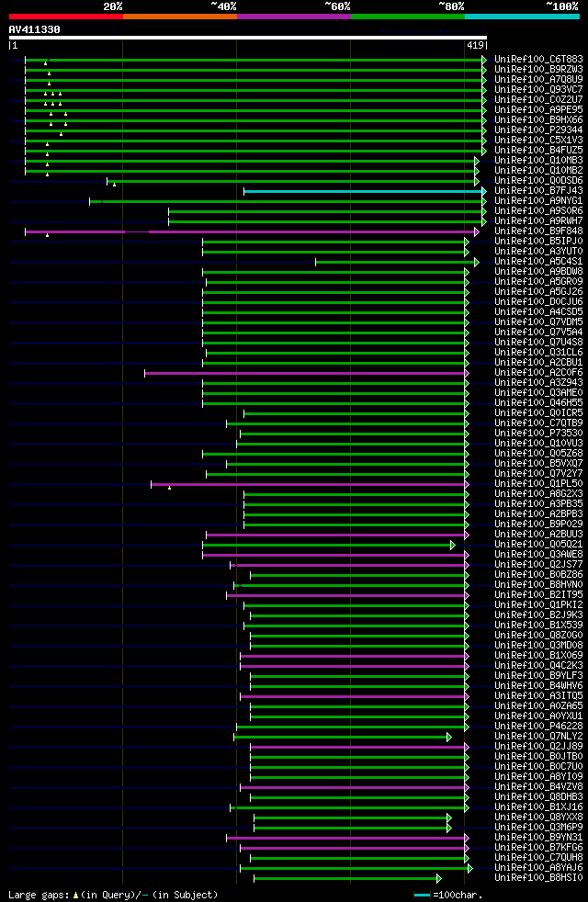Open hit UniRef100_Q93VC7
Viewport: 588px width, 902px height.
click(x=538, y=90)
